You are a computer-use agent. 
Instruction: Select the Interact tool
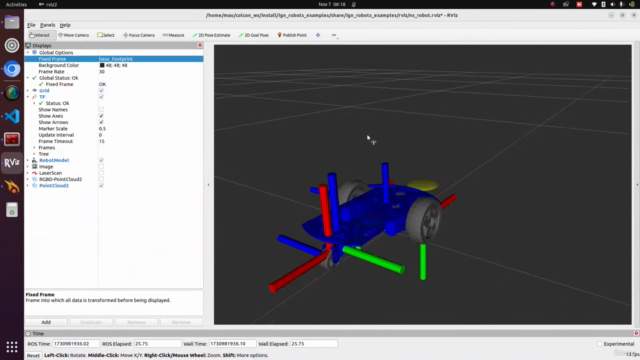coord(40,35)
